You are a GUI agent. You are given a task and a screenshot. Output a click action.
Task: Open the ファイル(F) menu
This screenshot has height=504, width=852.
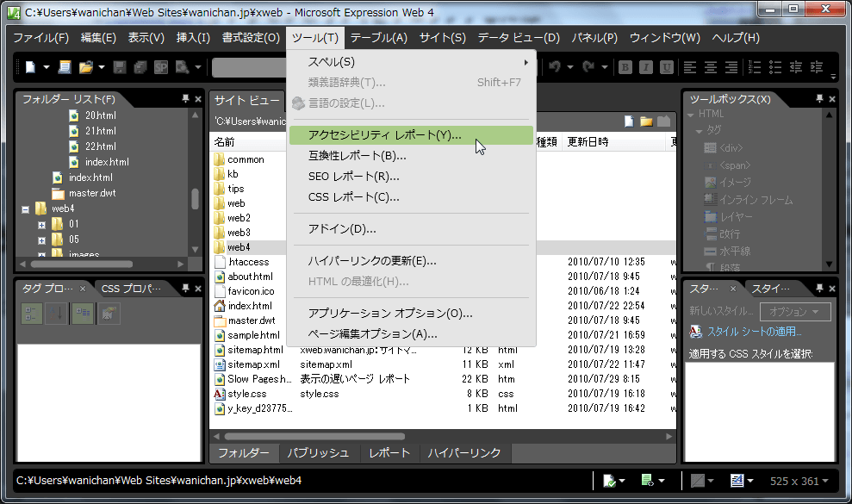point(40,38)
